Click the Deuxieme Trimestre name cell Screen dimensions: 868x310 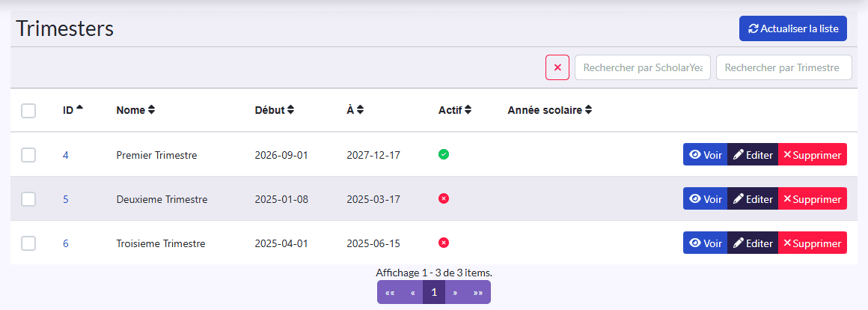pos(162,198)
